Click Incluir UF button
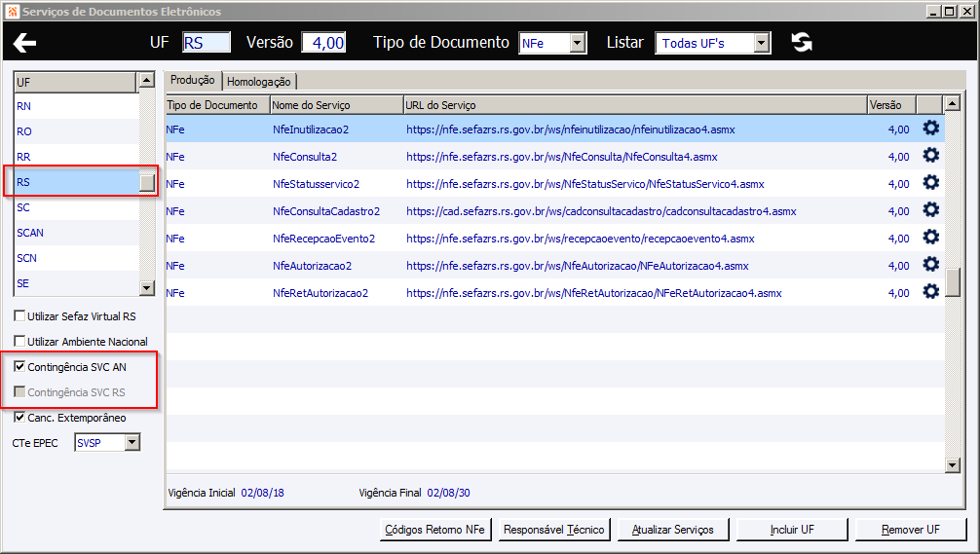 (792, 530)
